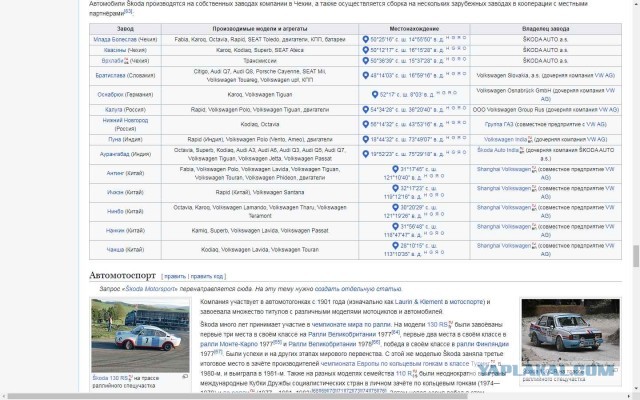Open the Аурангабад link
The height and width of the screenshot is (400, 640).
point(115,154)
